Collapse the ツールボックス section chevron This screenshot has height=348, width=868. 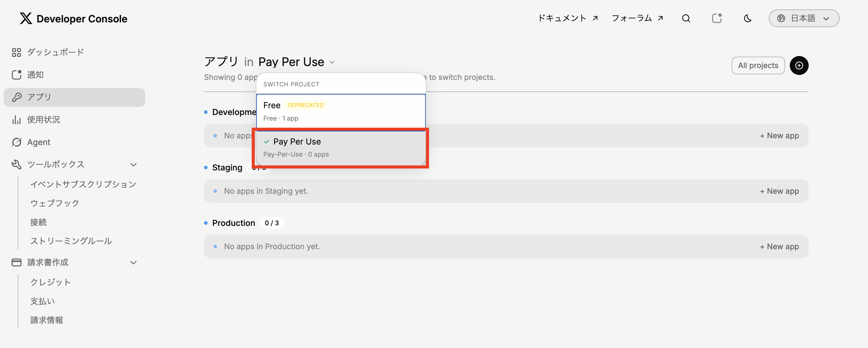(x=133, y=165)
